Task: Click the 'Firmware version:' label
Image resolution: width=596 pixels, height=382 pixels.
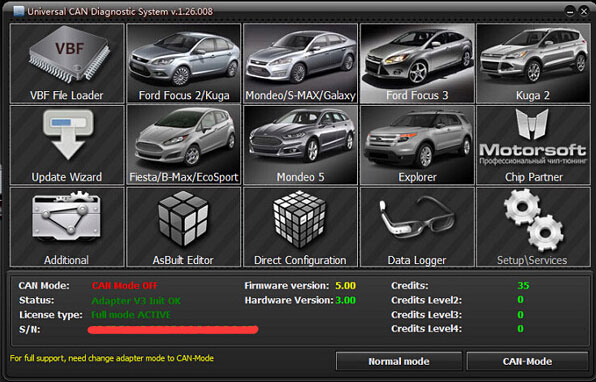Action: [x=287, y=285]
